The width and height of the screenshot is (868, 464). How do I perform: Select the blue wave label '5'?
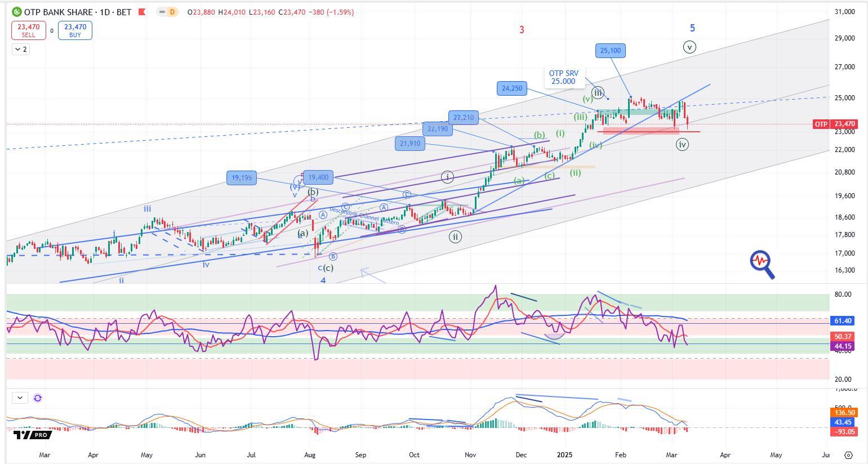(x=692, y=28)
